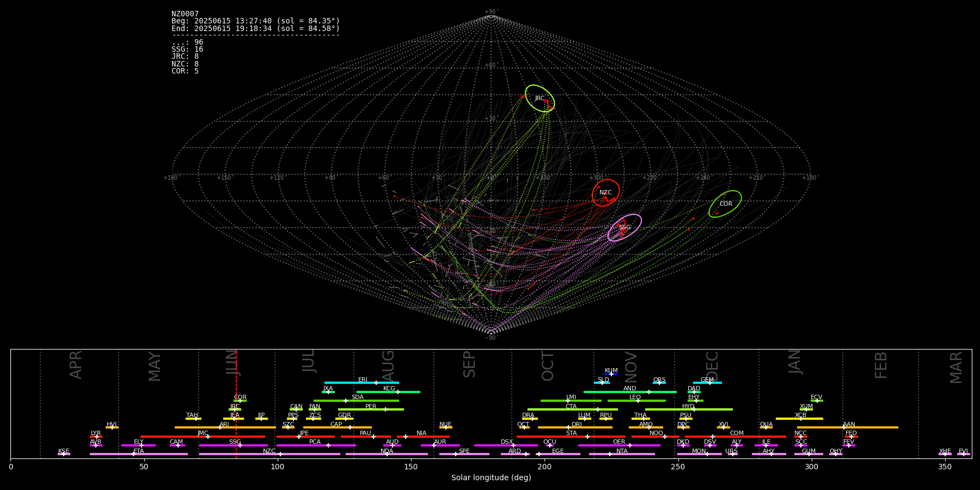The width and height of the screenshot is (980, 490).
Task: Click the AAN orange shower bar
Action: tap(848, 427)
